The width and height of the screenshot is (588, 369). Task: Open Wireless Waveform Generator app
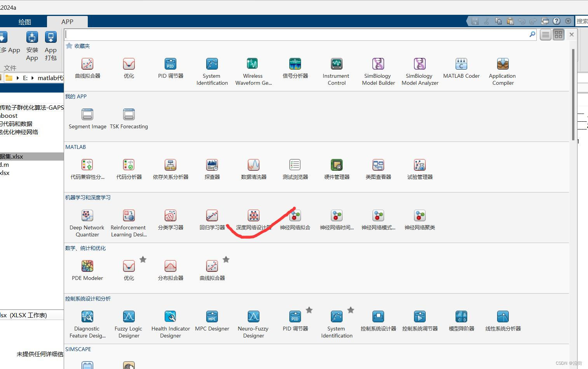click(x=254, y=72)
